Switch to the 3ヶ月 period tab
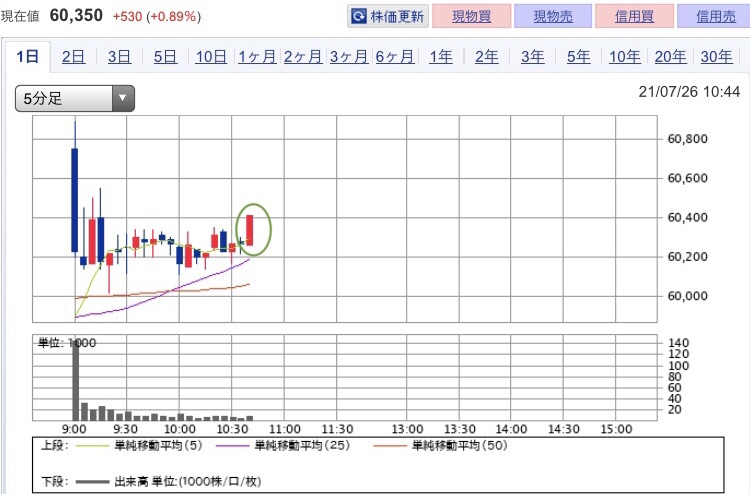 pyautogui.click(x=349, y=57)
